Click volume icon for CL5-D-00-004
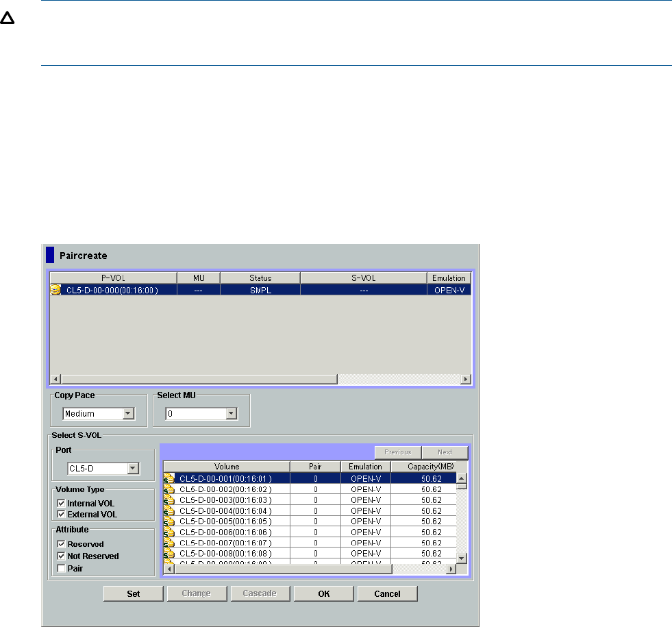 tap(169, 511)
